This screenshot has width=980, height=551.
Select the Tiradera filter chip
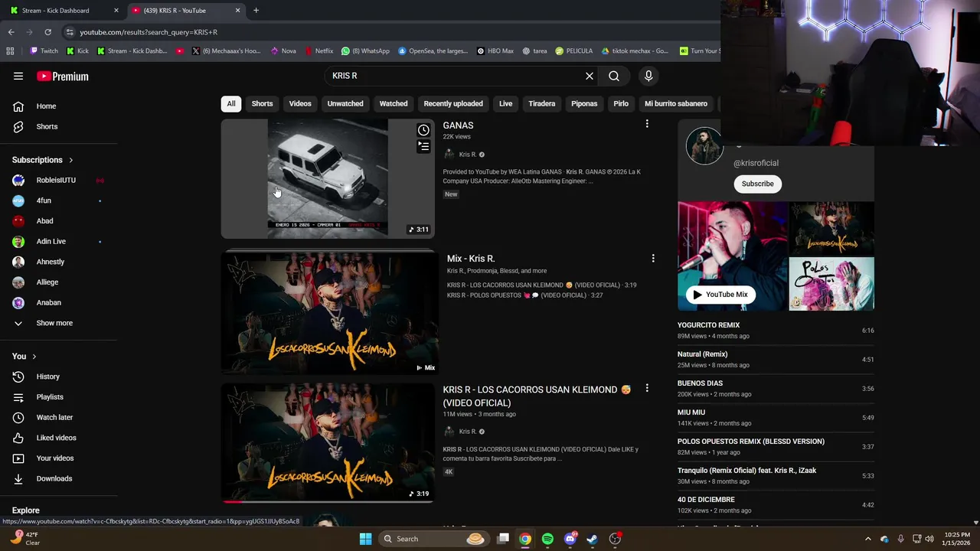542,103
